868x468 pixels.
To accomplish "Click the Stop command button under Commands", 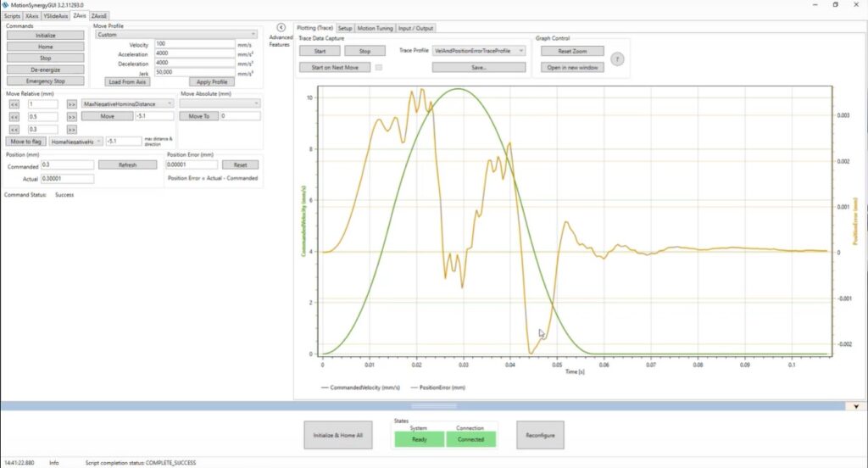I will click(46, 58).
